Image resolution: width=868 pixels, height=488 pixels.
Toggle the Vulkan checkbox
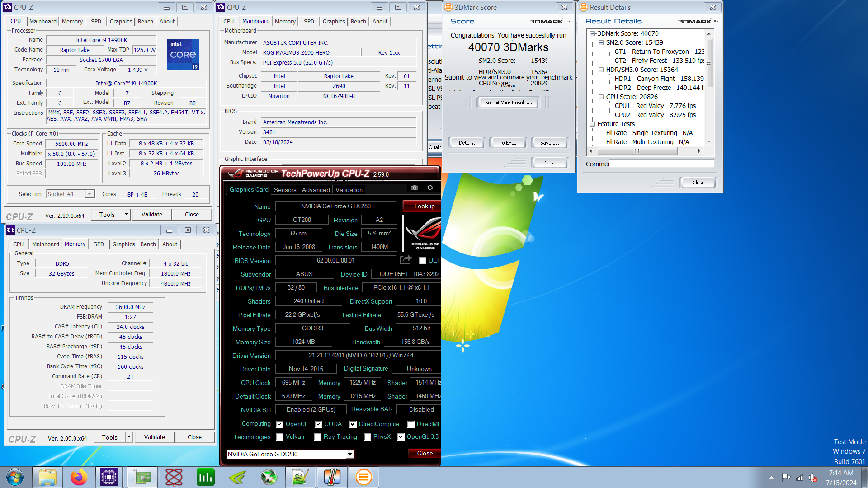pyautogui.click(x=280, y=437)
